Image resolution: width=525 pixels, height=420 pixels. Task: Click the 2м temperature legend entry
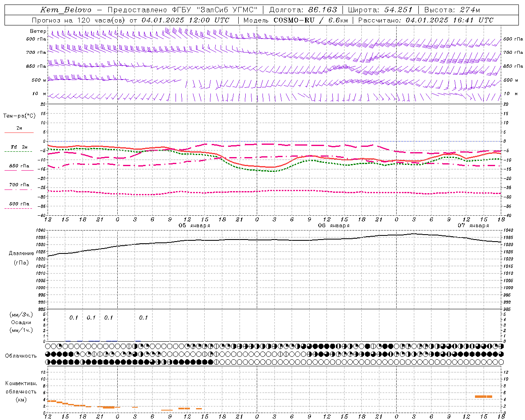[x=19, y=128]
